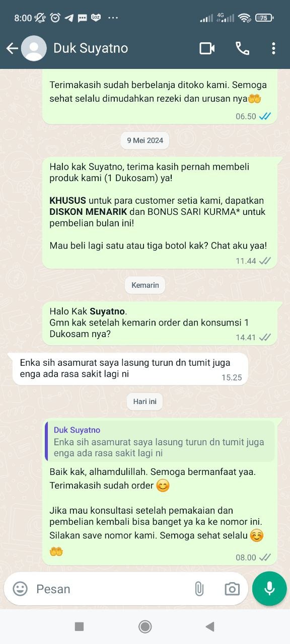Open the three-dot more options menu
Screen dimensions: 290x644
[273, 48]
